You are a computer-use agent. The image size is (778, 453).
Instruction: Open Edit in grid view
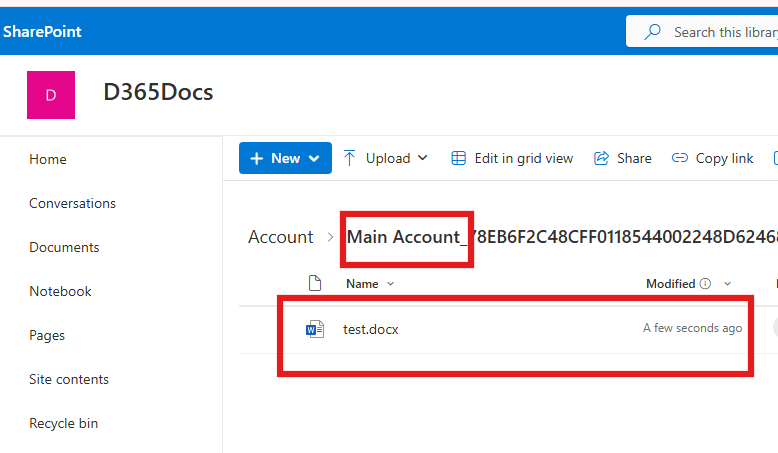(x=512, y=158)
